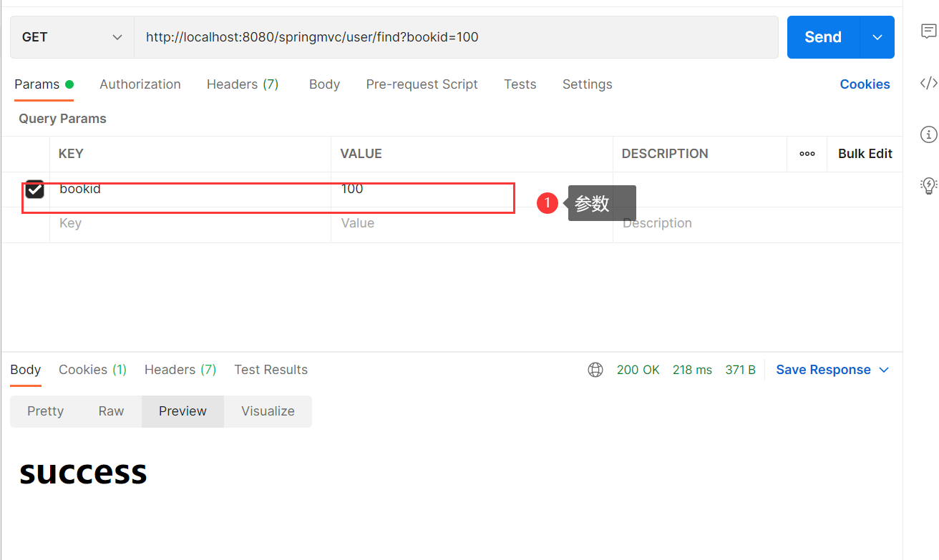This screenshot has width=939, height=560.
Task: Open the lightbulb related requests icon
Action: pos(928,186)
